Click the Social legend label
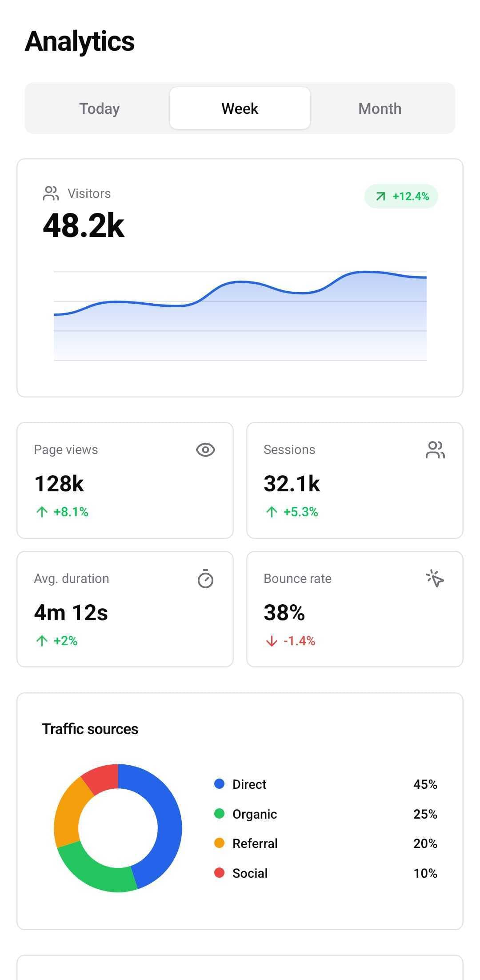The height and width of the screenshot is (980, 480). click(x=250, y=873)
